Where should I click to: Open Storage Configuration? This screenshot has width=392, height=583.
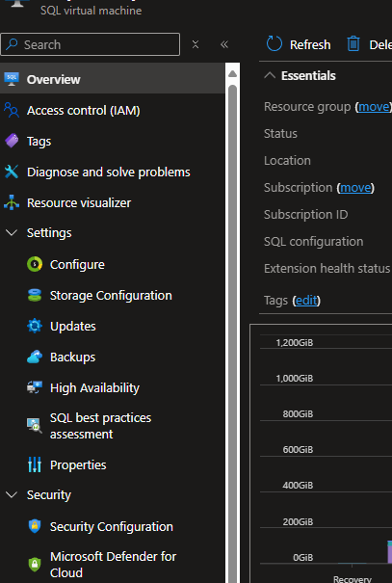[x=113, y=295]
